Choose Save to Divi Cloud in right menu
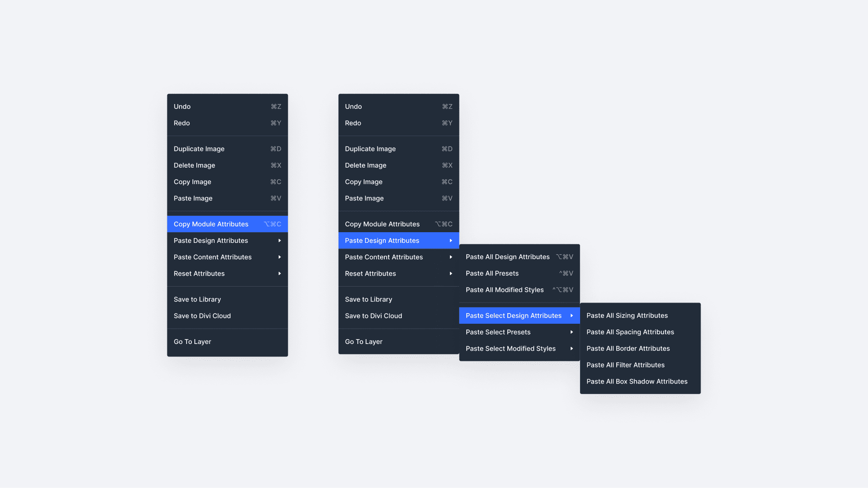Screen dimensions: 868x488 click(x=373, y=316)
